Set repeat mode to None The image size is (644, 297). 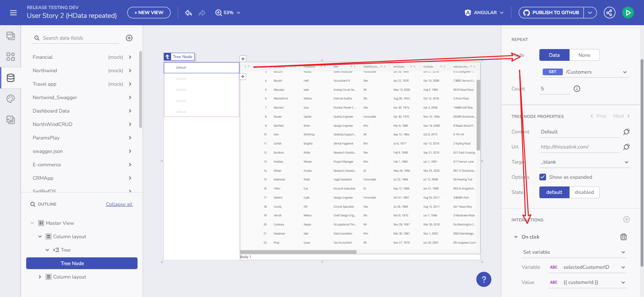pyautogui.click(x=584, y=55)
